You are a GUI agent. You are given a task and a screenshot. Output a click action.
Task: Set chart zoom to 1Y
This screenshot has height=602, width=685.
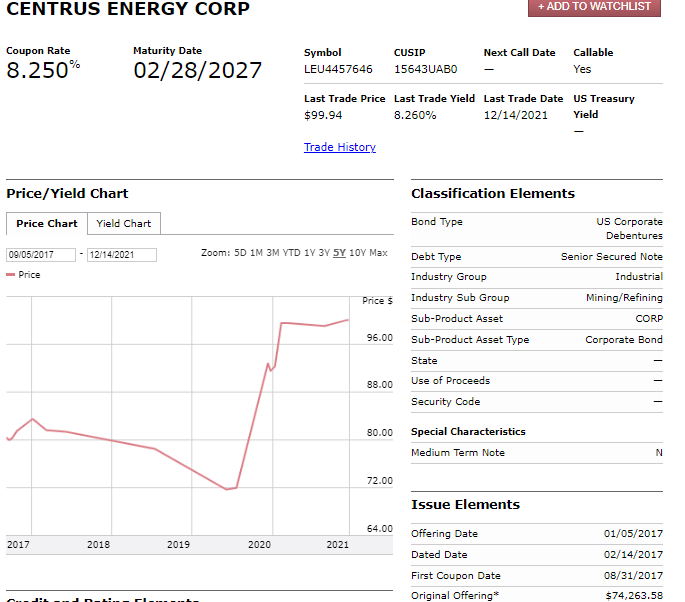pyautogui.click(x=309, y=253)
